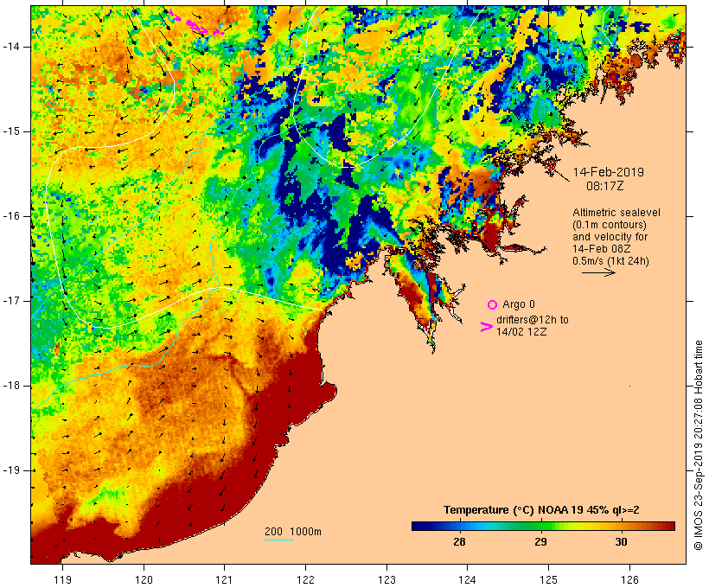
Task: Click the IMOS copyright timestamp text
Action: pyautogui.click(x=699, y=445)
